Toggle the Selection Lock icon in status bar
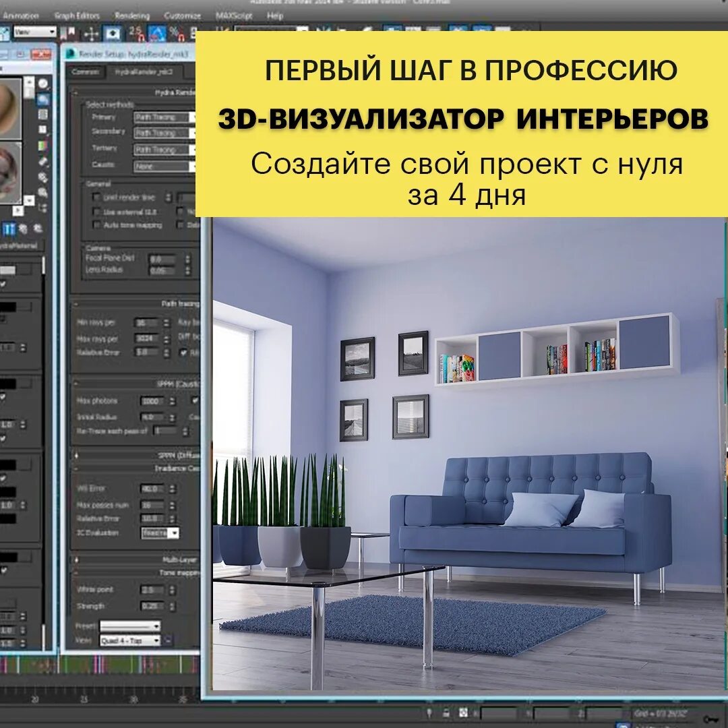 (x=445, y=712)
